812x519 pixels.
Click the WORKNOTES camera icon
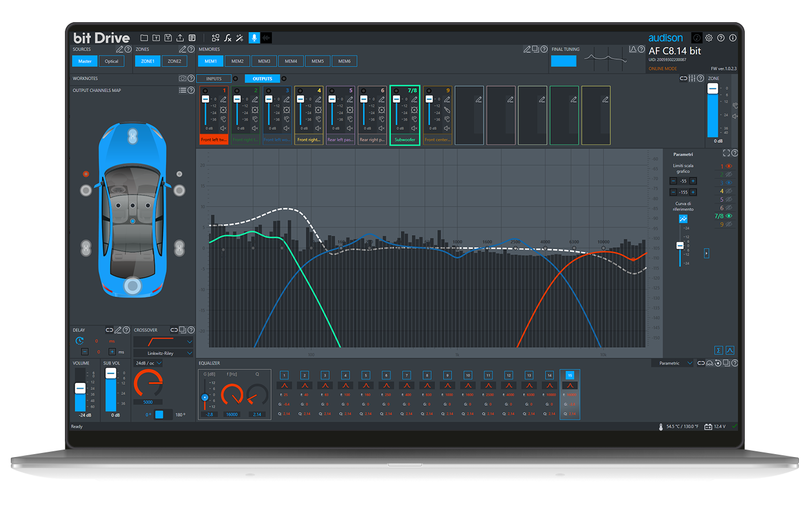click(182, 79)
